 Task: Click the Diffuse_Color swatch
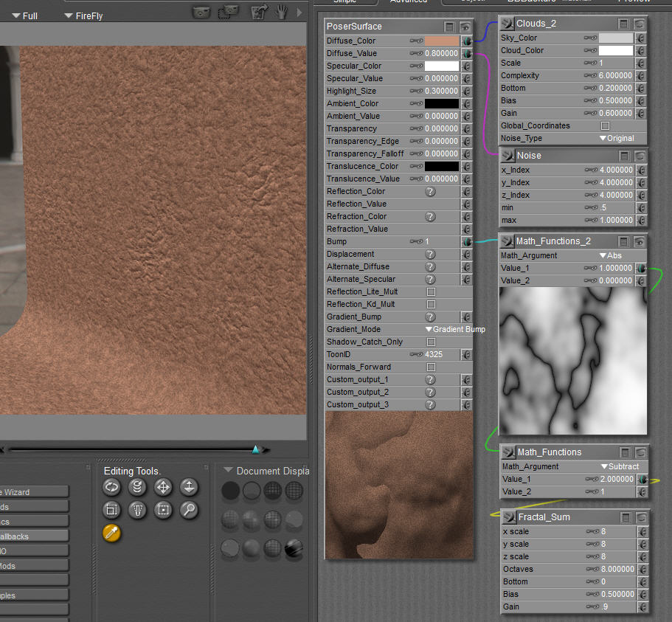441,41
